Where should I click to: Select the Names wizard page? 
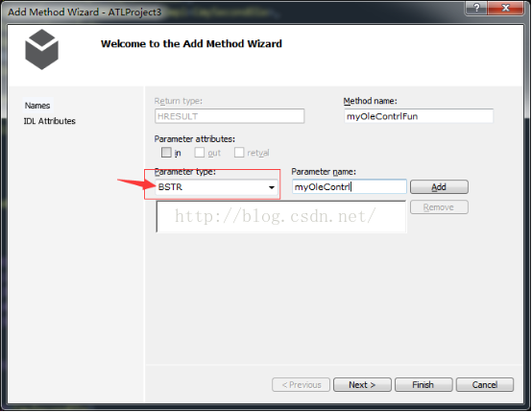pyautogui.click(x=37, y=106)
